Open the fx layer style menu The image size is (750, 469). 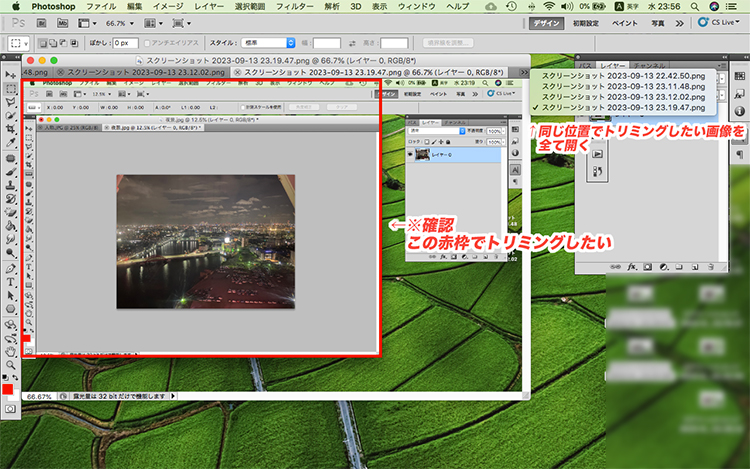click(632, 267)
